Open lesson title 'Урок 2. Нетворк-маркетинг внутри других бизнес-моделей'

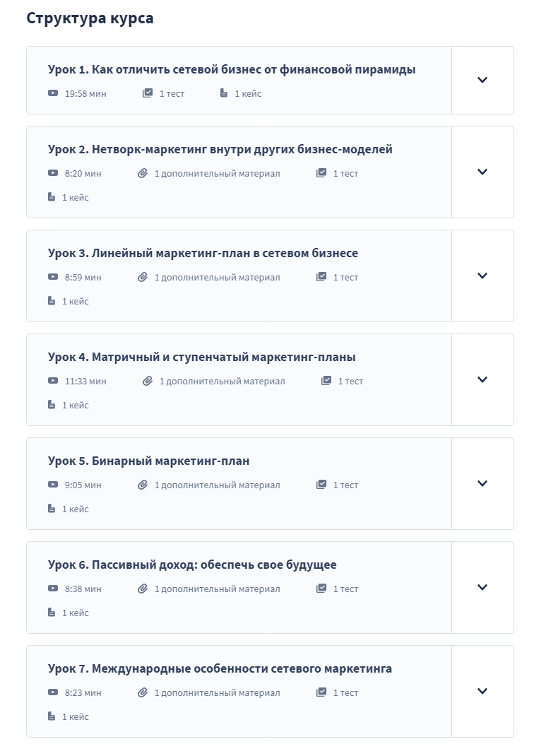(x=220, y=149)
